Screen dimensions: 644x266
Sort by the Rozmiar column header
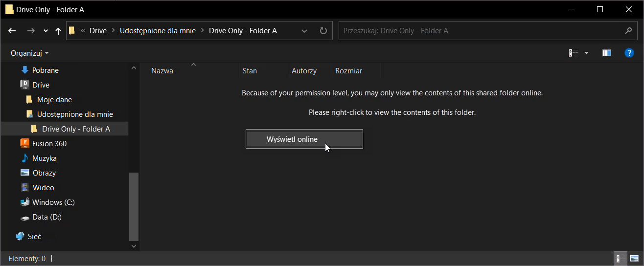(348, 71)
